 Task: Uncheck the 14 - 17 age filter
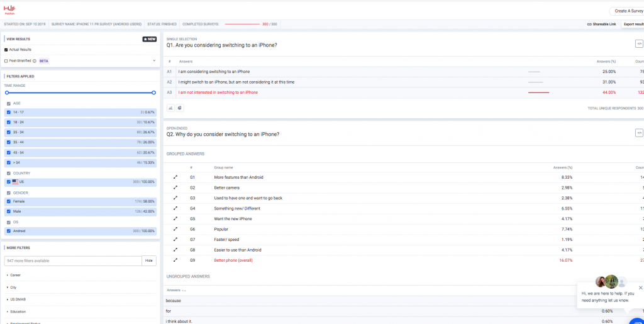coord(9,112)
